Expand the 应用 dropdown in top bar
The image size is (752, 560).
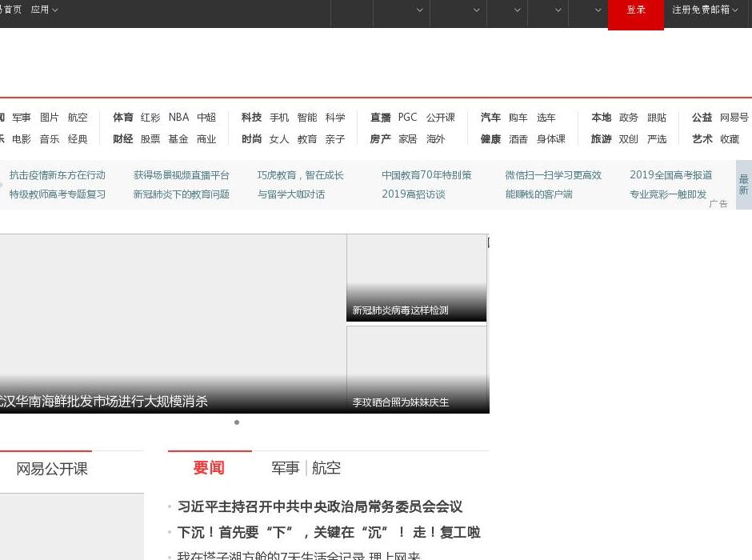(44, 10)
